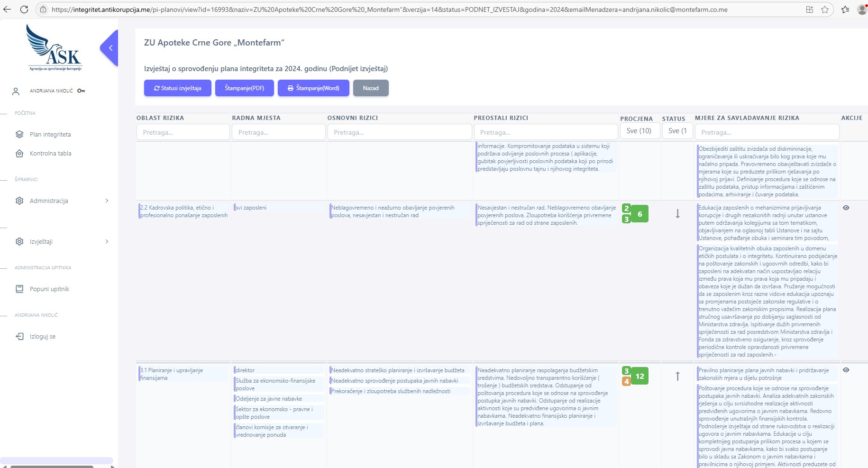
Task: Click the Plan integriteta layers icon
Action: 19,134
